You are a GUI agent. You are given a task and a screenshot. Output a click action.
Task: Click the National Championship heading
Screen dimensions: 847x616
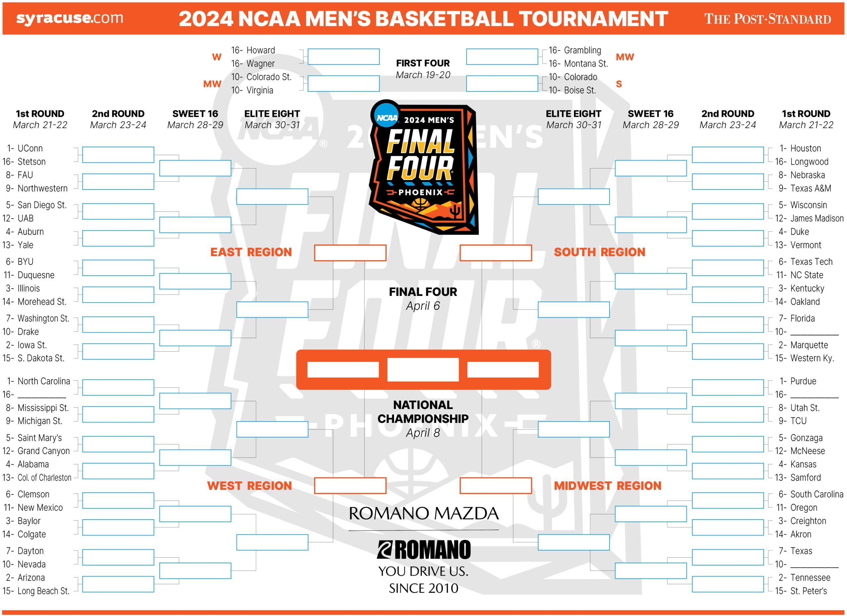click(x=423, y=412)
